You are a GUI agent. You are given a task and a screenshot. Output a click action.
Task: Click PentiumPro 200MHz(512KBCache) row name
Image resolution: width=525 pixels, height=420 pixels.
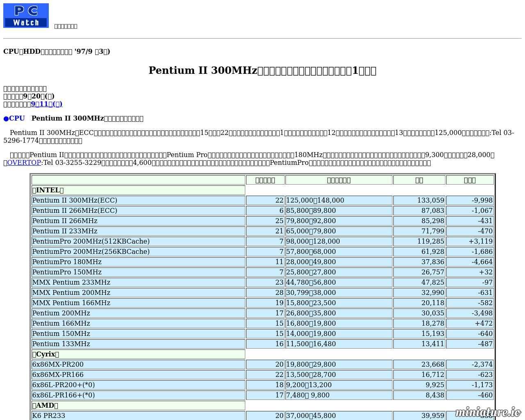coord(91,241)
